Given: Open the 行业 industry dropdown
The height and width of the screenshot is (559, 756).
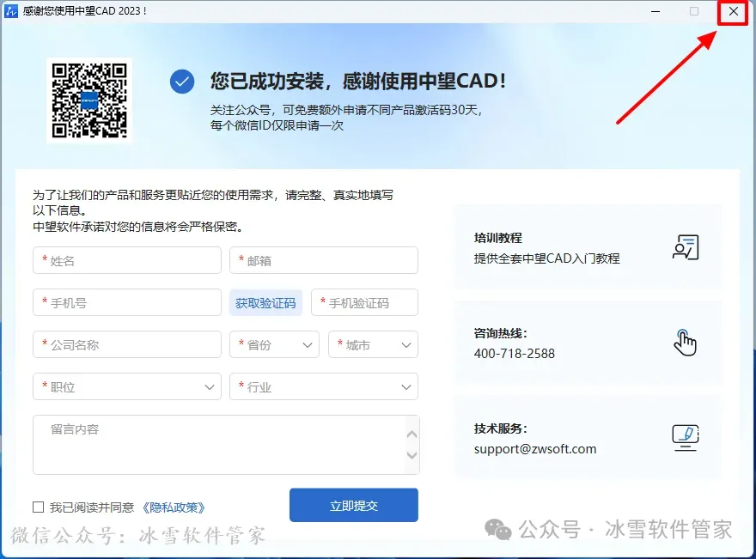Looking at the screenshot, I should coord(324,386).
